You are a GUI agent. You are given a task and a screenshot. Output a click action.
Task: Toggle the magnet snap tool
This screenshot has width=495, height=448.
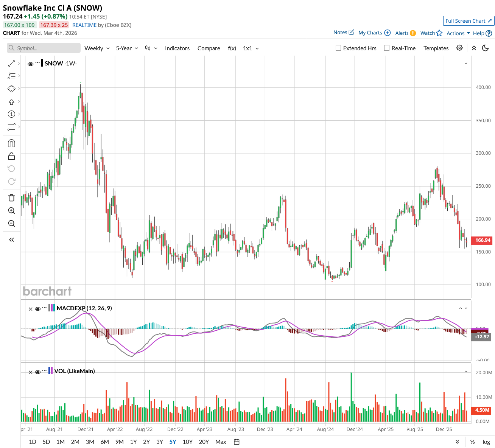pyautogui.click(x=11, y=143)
